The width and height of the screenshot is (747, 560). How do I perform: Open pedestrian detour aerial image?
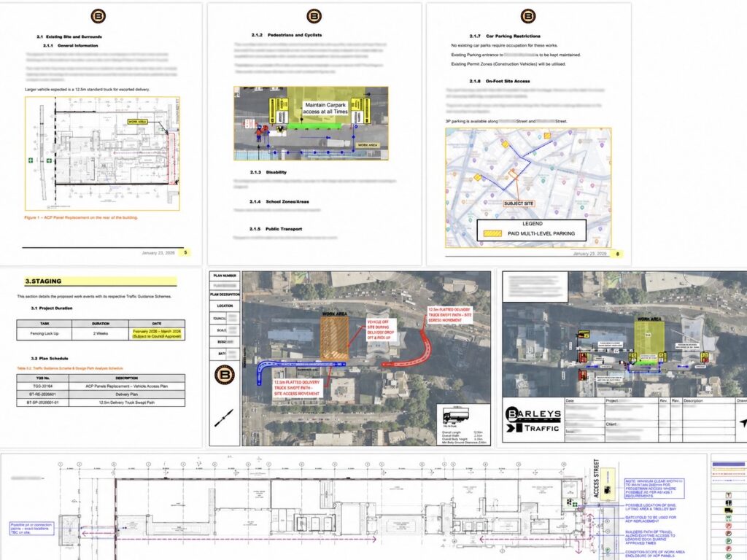click(x=311, y=123)
